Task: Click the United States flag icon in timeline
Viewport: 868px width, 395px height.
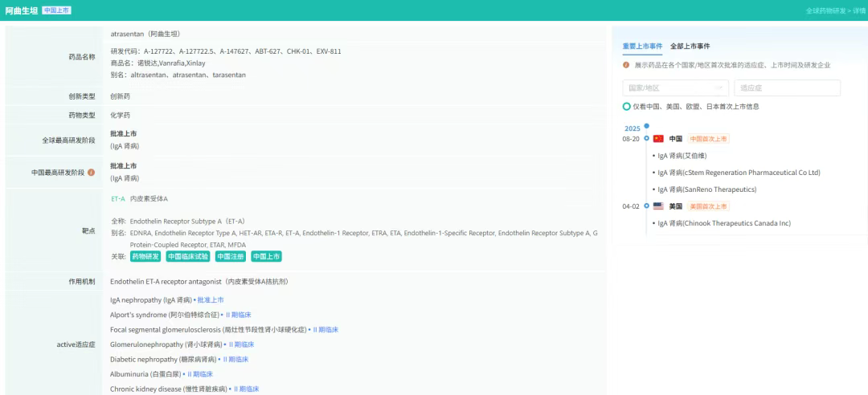Action: [658, 206]
